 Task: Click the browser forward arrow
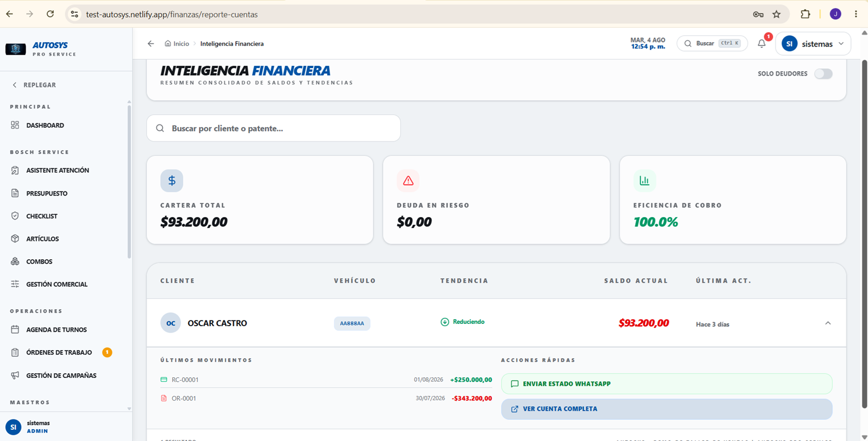(30, 14)
